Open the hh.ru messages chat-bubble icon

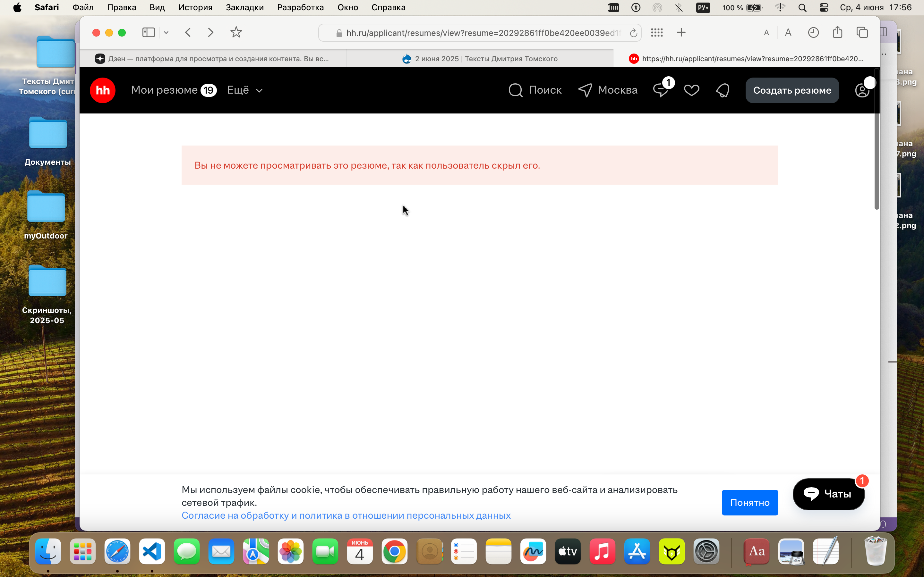point(661,90)
